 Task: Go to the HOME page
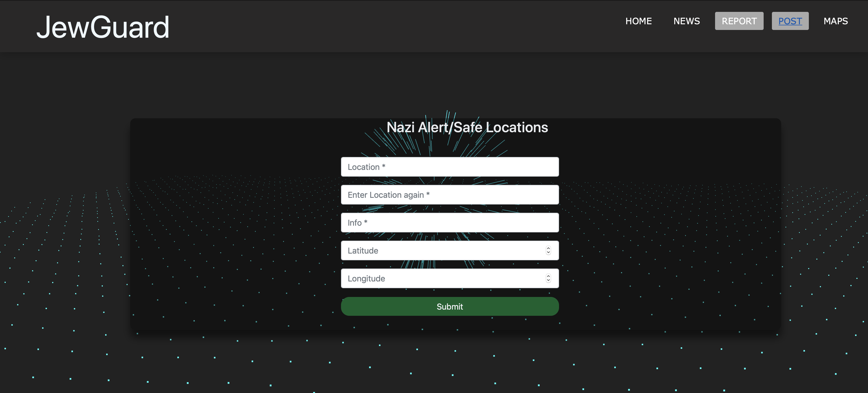[x=639, y=21]
